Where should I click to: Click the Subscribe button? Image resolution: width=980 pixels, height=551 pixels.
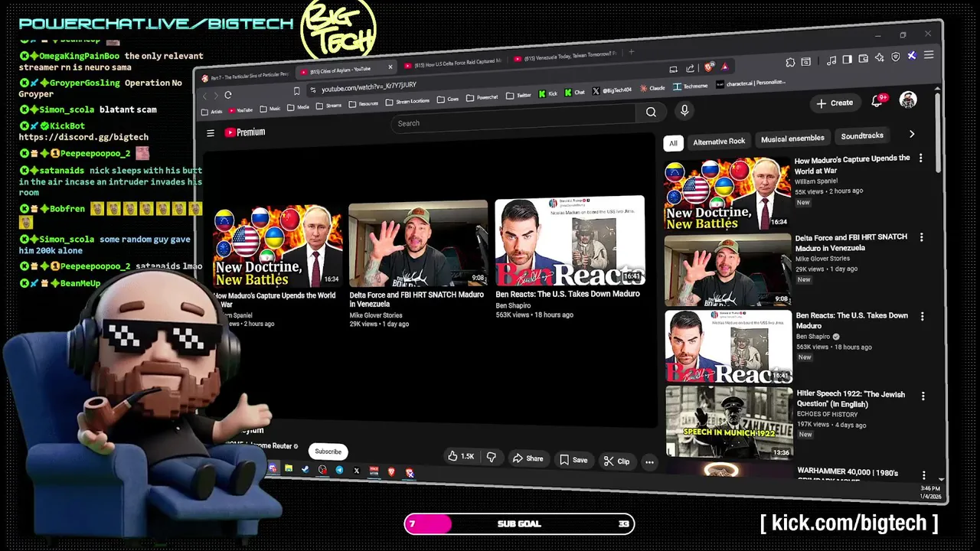[x=328, y=452]
